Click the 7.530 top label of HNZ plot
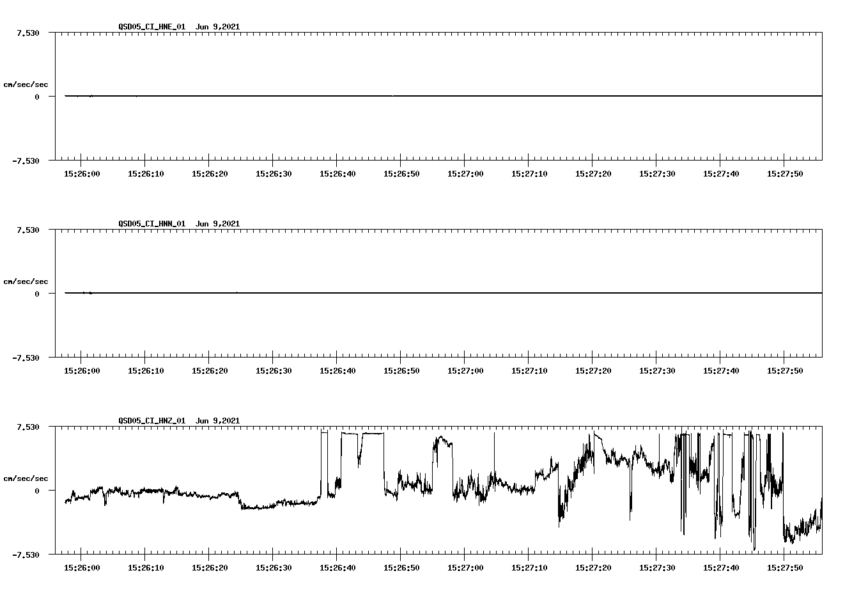This screenshot has width=868, height=591. point(28,427)
